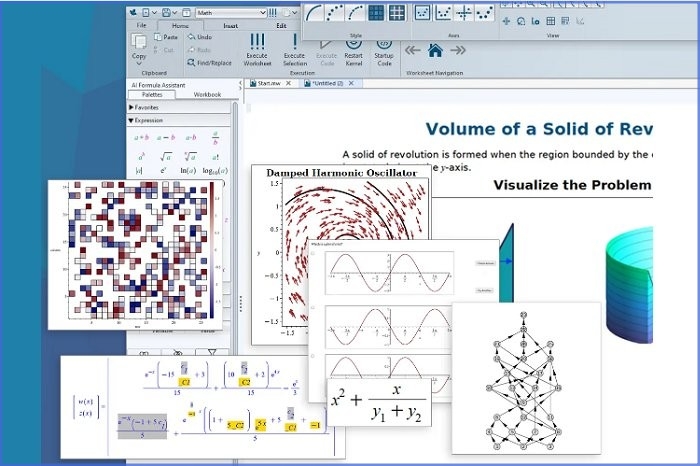Go to worksheet Home navigation icon

[435, 50]
